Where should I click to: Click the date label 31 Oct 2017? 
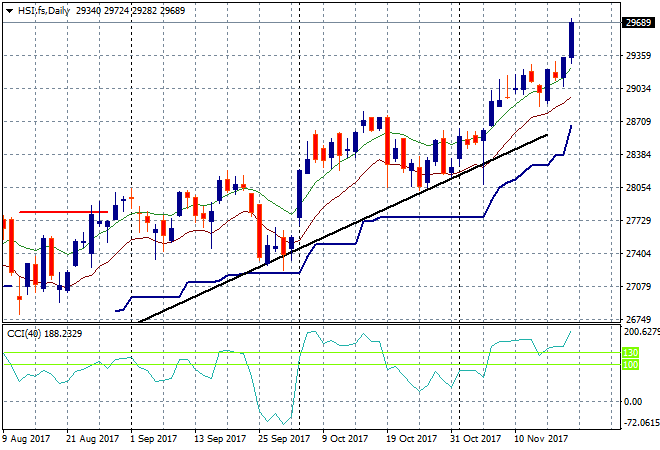coord(476,439)
